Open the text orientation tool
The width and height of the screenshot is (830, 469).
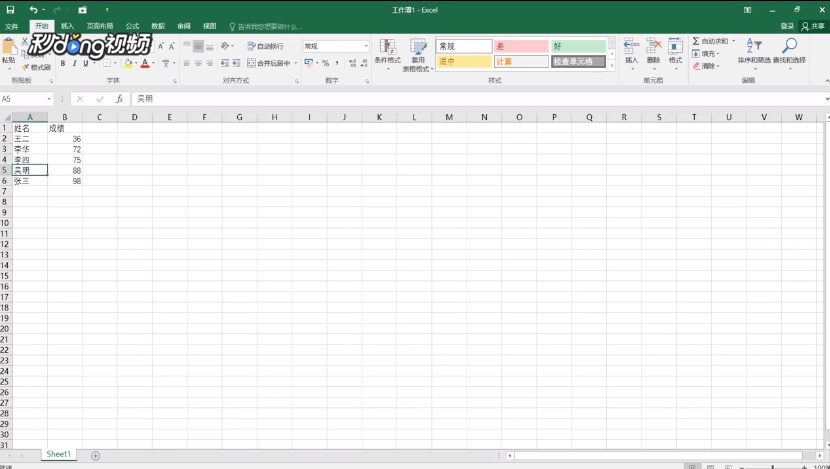pos(225,46)
